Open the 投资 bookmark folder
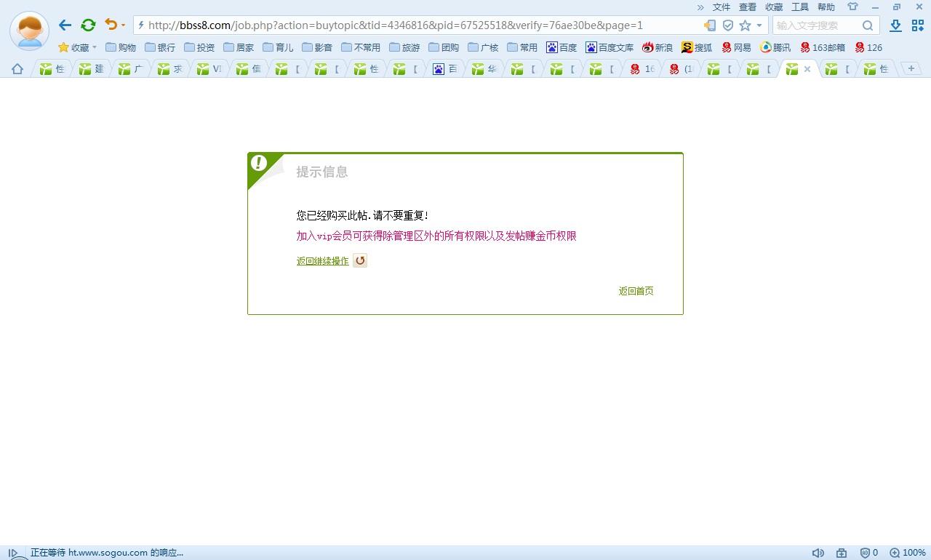This screenshot has width=931, height=560. click(199, 47)
